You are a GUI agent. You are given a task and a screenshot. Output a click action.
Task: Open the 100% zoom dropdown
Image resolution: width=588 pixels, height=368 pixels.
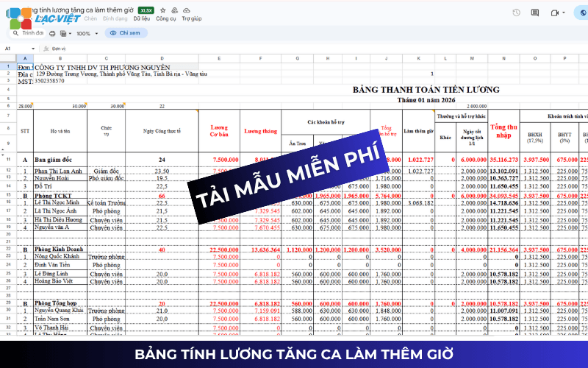[x=87, y=33]
